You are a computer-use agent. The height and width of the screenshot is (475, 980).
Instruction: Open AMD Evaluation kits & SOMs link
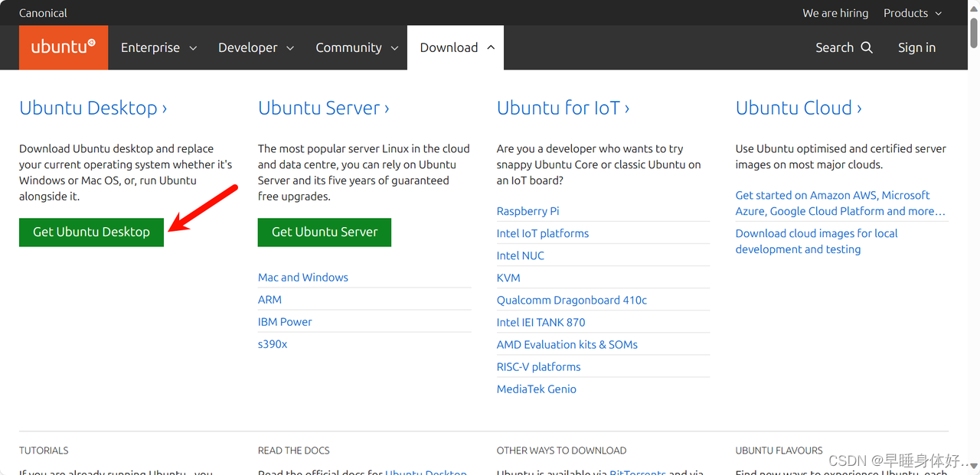click(x=567, y=343)
